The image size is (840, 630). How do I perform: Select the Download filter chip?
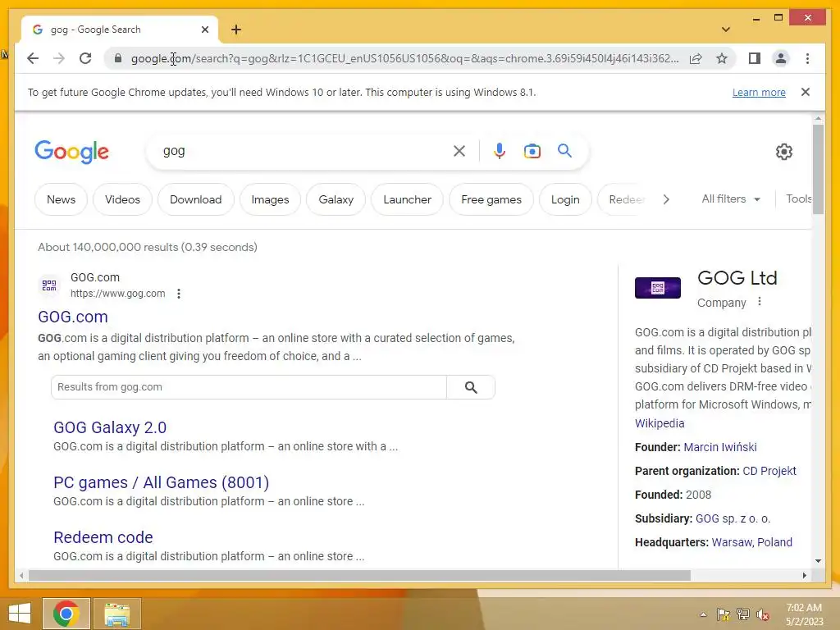point(195,199)
